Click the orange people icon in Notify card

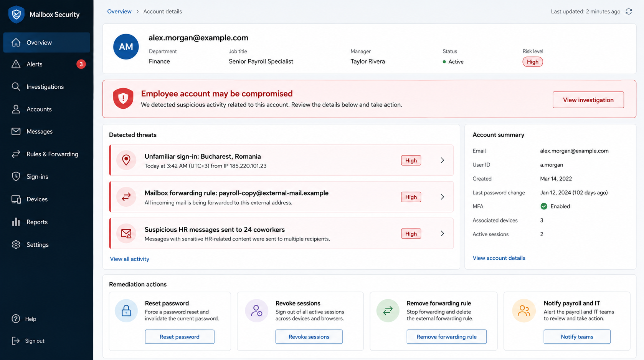tap(524, 310)
